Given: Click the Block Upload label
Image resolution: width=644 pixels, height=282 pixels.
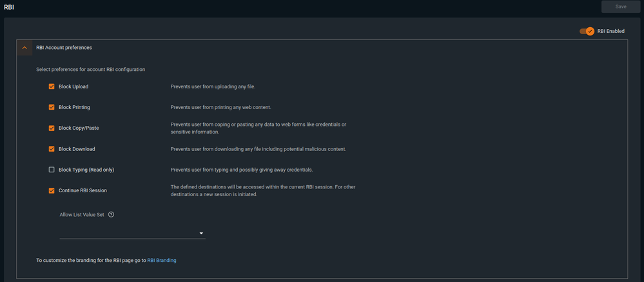Looking at the screenshot, I should coord(73,86).
